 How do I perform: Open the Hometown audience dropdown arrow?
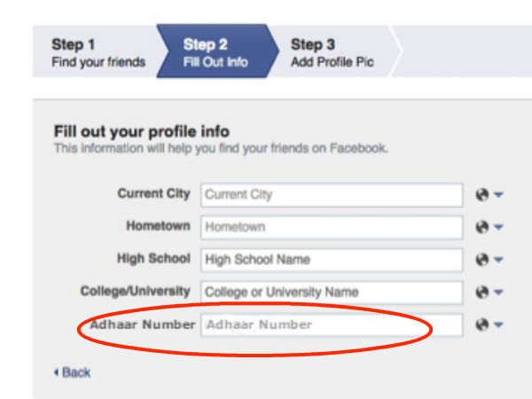(x=498, y=228)
